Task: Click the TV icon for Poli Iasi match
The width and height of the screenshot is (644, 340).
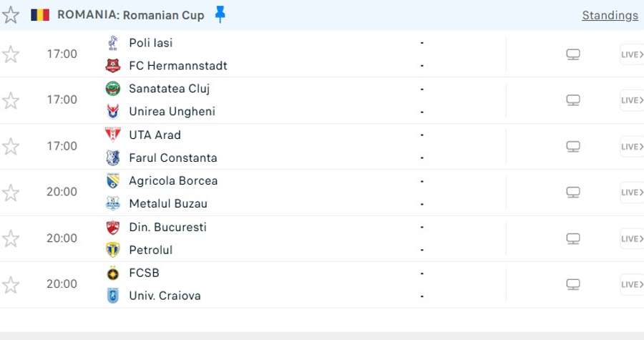Action: (573, 54)
